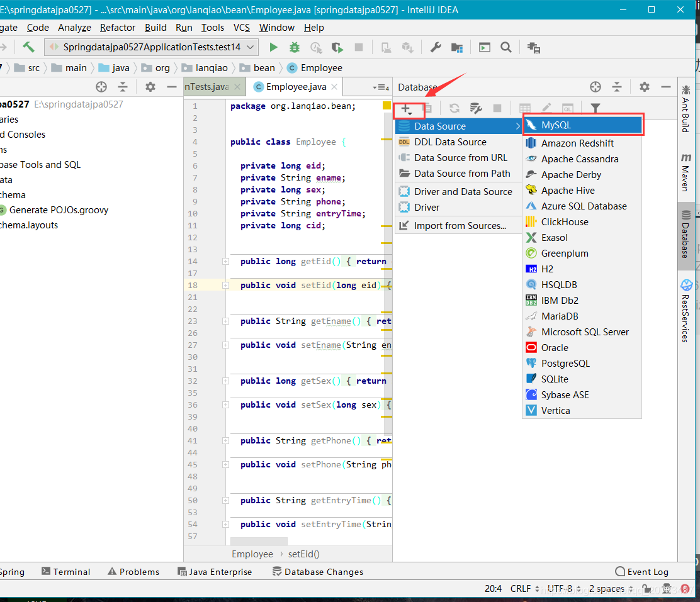This screenshot has width=700, height=602.
Task: Open the Maven side panel
Action: pyautogui.click(x=686, y=172)
